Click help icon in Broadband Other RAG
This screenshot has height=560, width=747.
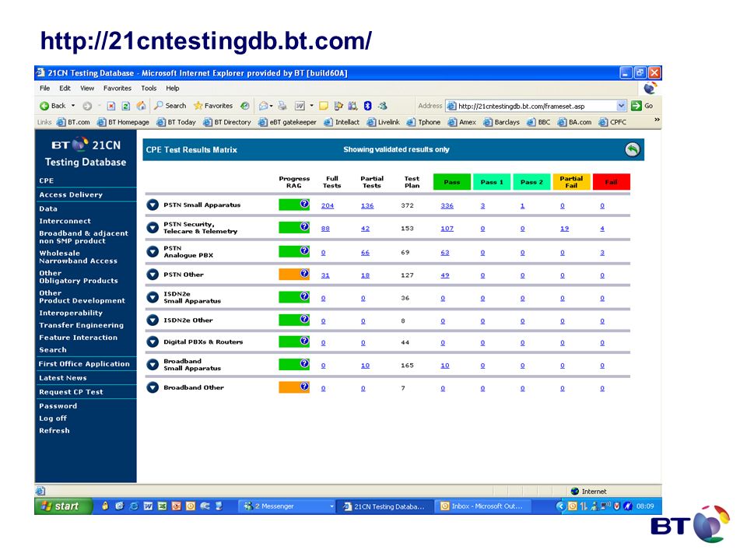304,387
